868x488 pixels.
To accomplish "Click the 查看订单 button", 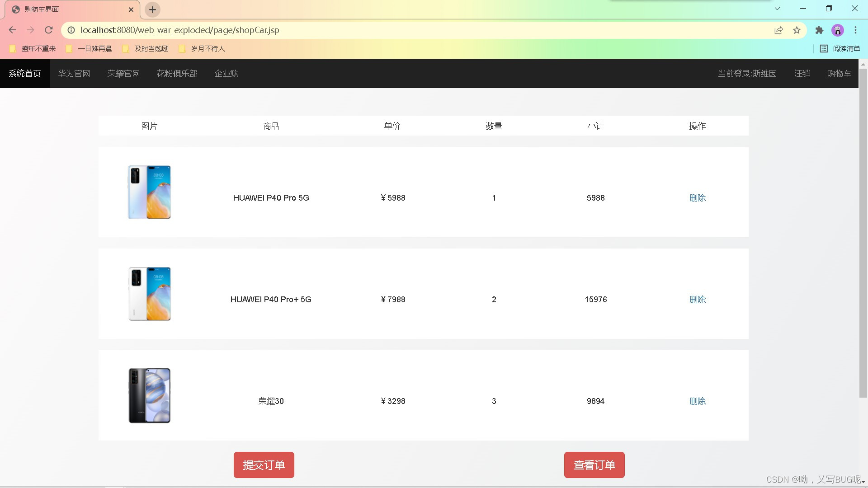I will click(x=594, y=465).
